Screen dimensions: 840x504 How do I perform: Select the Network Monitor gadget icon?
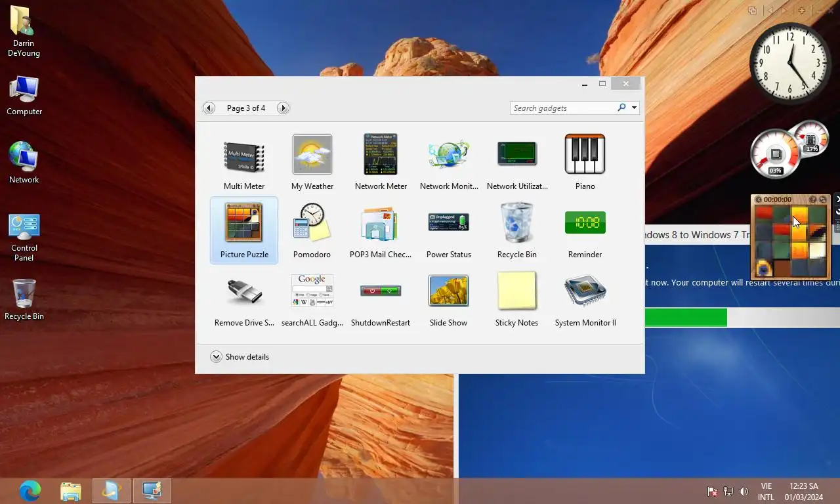pyautogui.click(x=449, y=154)
